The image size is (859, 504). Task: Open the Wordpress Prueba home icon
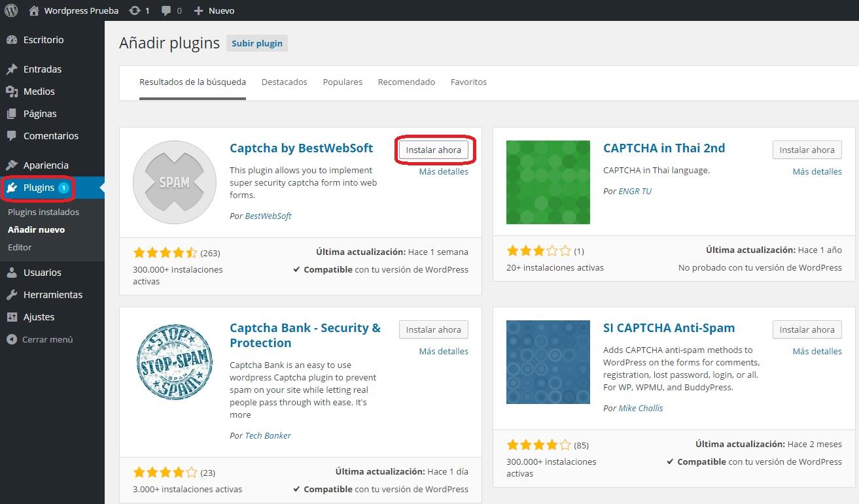click(x=34, y=10)
